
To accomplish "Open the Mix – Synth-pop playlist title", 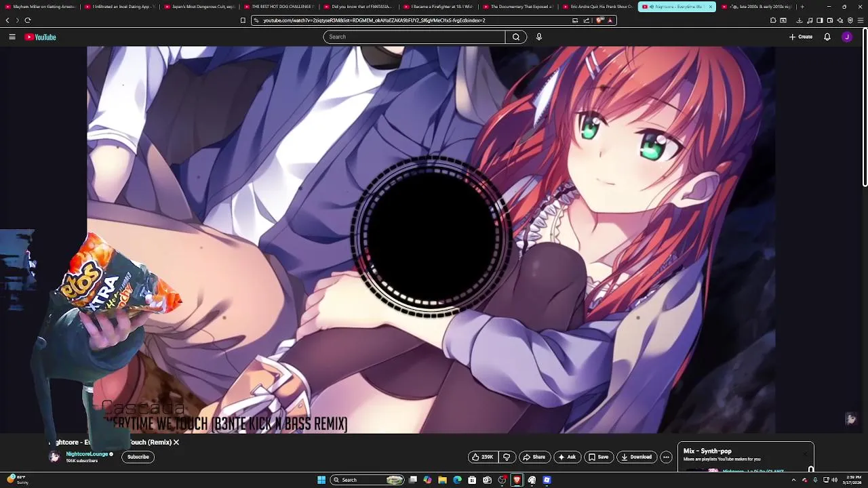I will (x=707, y=451).
